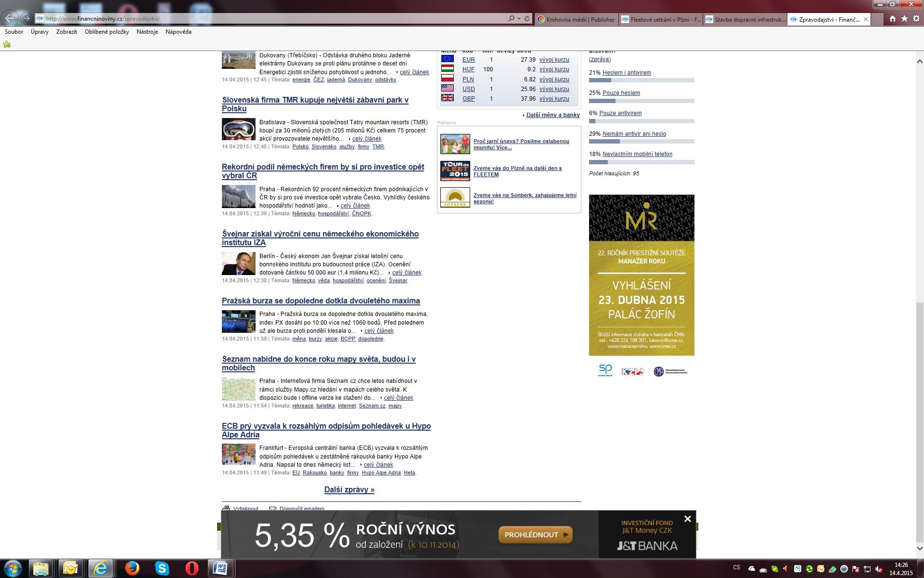This screenshot has height=578, width=924.
Task: Open Skype from the taskbar
Action: tap(162, 569)
